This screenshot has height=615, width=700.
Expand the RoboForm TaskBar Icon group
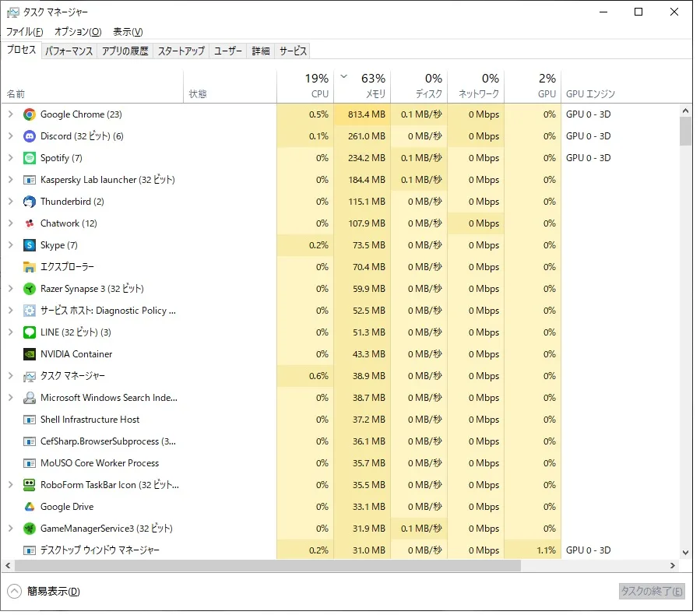pyautogui.click(x=11, y=485)
